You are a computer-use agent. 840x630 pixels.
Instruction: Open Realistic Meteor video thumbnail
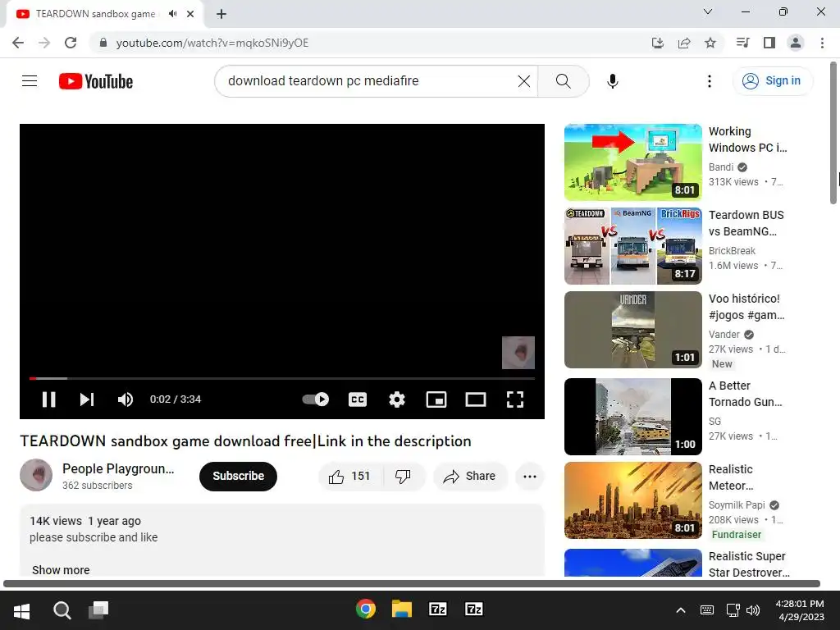tap(632, 500)
